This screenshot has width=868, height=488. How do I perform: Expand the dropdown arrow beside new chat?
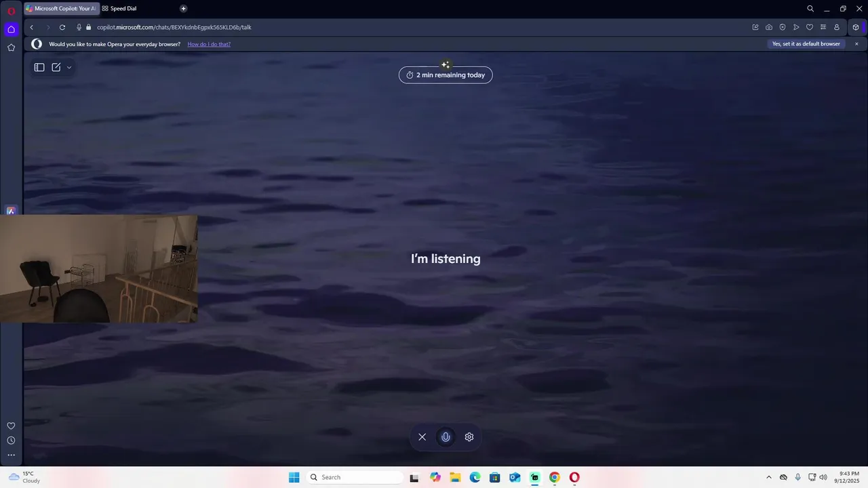coord(69,67)
